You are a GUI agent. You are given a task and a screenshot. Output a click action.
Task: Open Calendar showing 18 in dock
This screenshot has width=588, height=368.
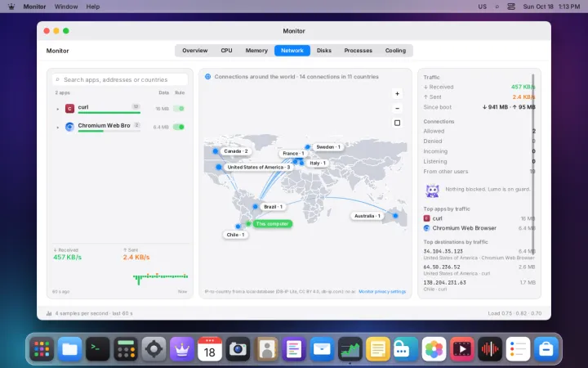pyautogui.click(x=210, y=349)
